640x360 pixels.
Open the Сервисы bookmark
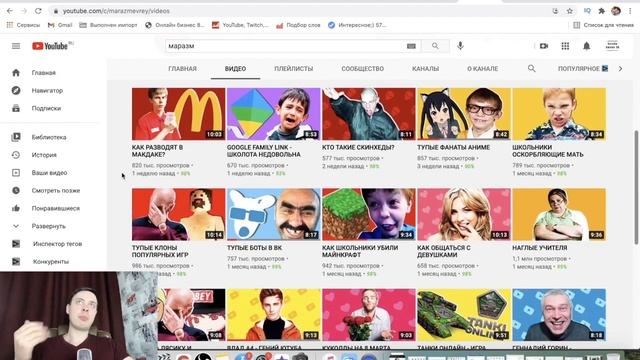click(24, 25)
